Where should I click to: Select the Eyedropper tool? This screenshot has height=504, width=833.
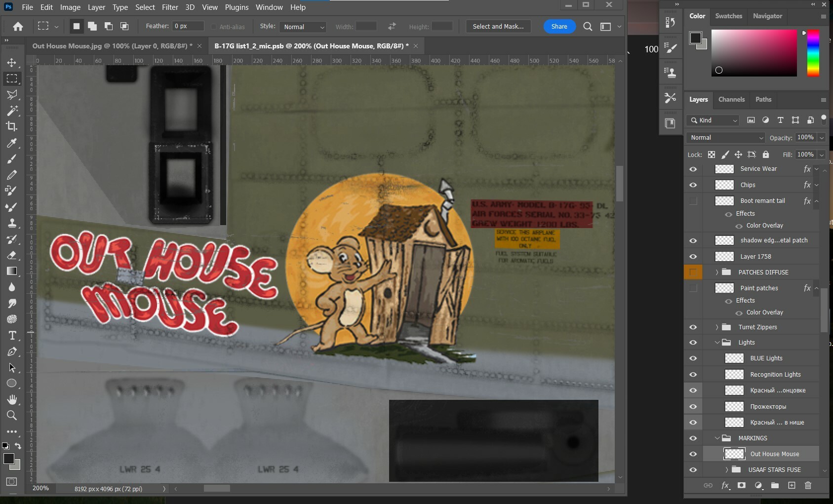pos(12,143)
